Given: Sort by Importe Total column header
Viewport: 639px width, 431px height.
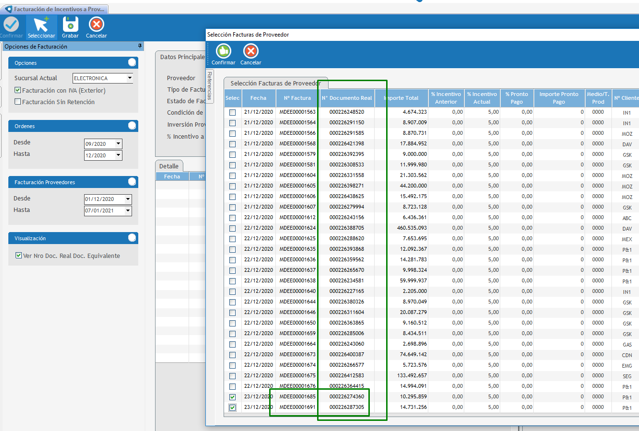Looking at the screenshot, I should (401, 98).
